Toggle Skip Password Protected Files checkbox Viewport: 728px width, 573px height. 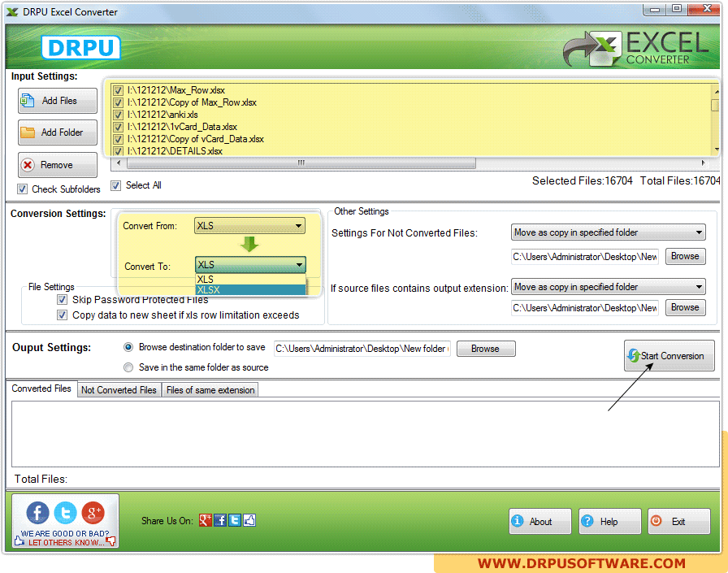click(62, 299)
